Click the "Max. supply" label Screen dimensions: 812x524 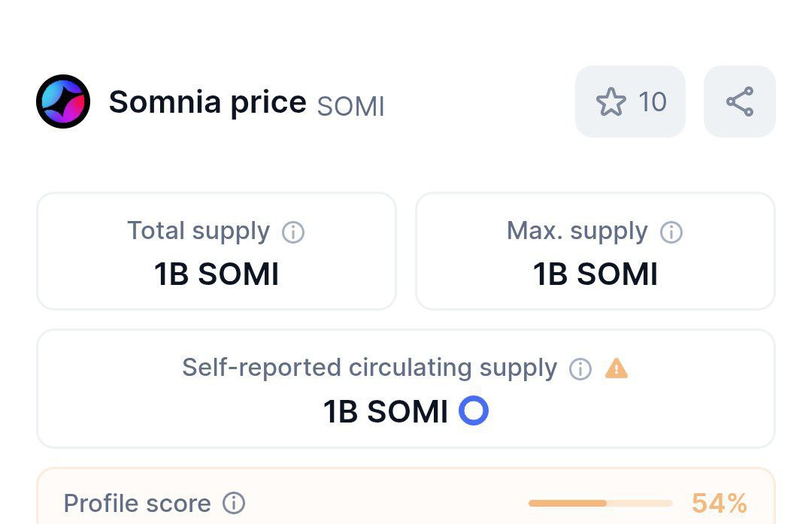pyautogui.click(x=577, y=231)
